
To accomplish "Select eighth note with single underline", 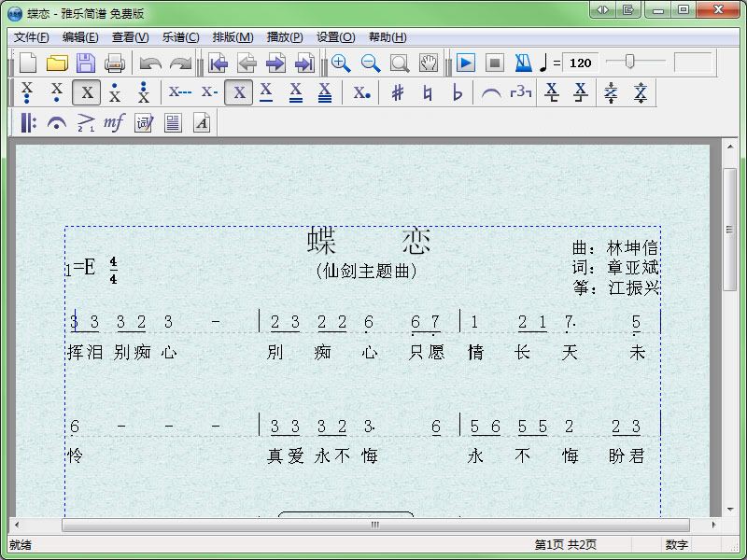I will (266, 92).
